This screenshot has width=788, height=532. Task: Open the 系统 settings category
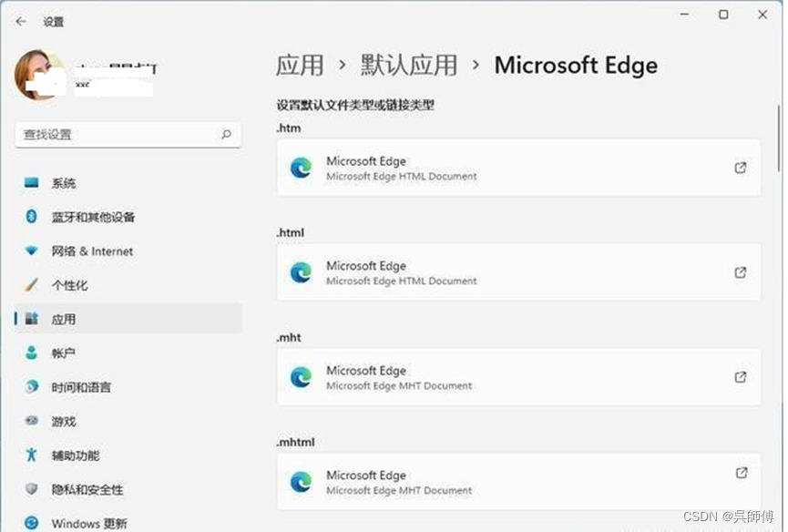click(x=128, y=183)
